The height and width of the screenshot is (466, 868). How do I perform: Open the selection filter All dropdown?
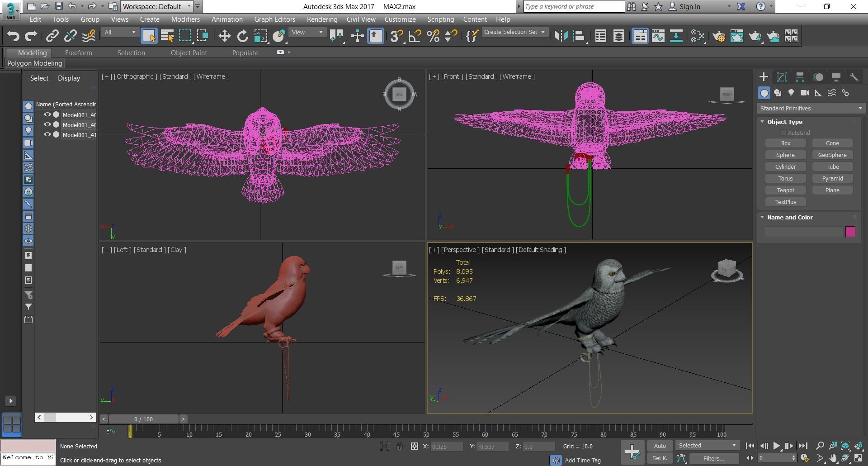tap(120, 32)
